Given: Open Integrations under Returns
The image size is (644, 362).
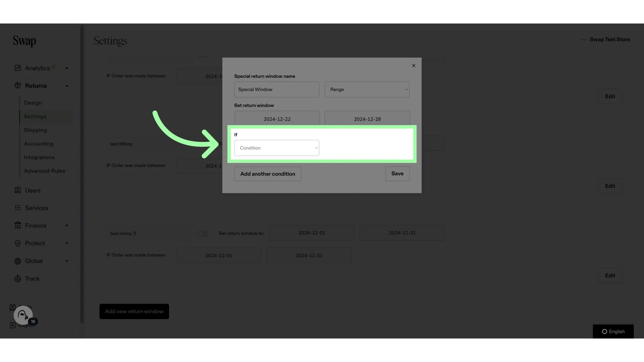Looking at the screenshot, I should click(39, 157).
